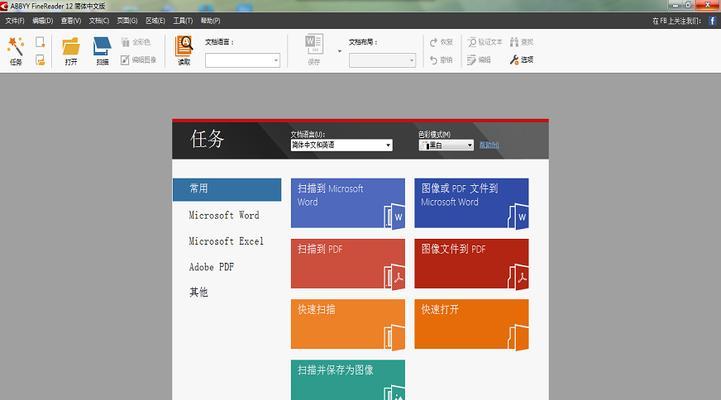
Task: Open the 帮助(P) menu
Action: (211, 21)
